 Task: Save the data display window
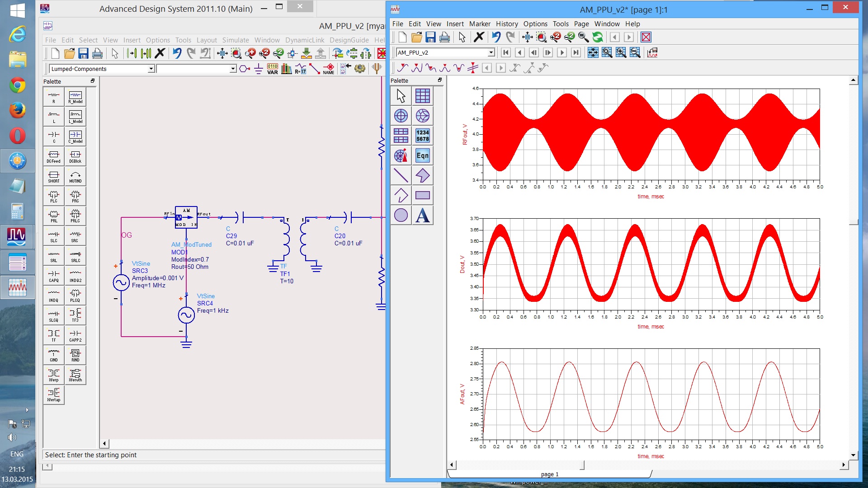click(x=430, y=37)
